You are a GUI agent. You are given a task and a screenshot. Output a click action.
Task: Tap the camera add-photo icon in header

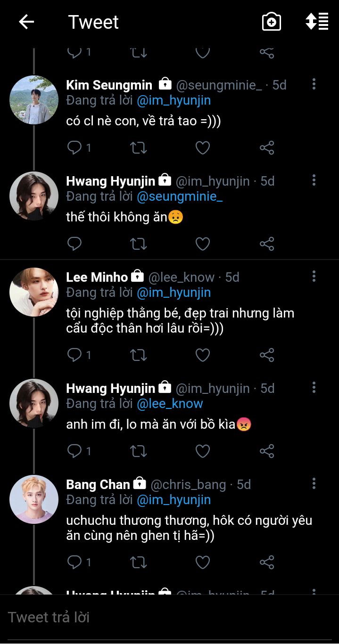(271, 22)
